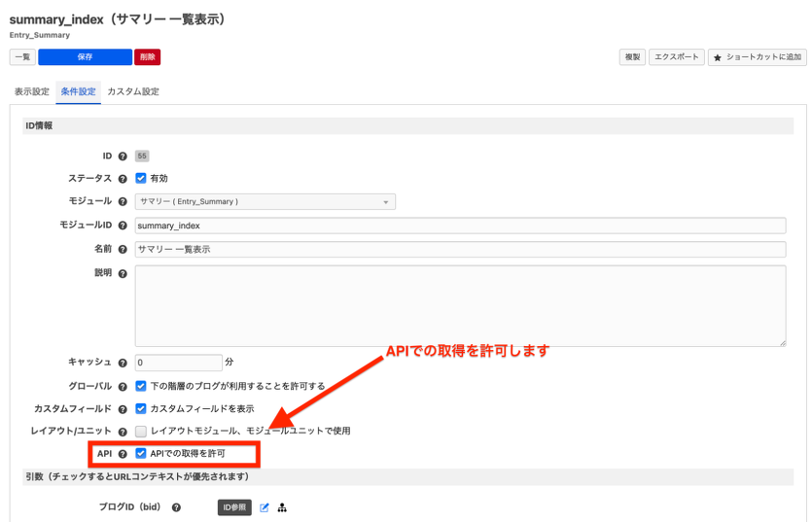Switch to the 条件設定 tab
This screenshot has height=522, width=812.
point(78,91)
